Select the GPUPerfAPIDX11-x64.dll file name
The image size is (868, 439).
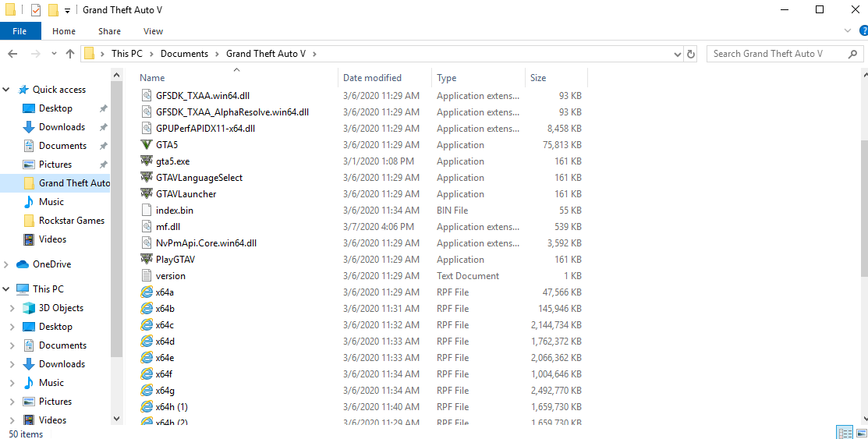tap(205, 129)
